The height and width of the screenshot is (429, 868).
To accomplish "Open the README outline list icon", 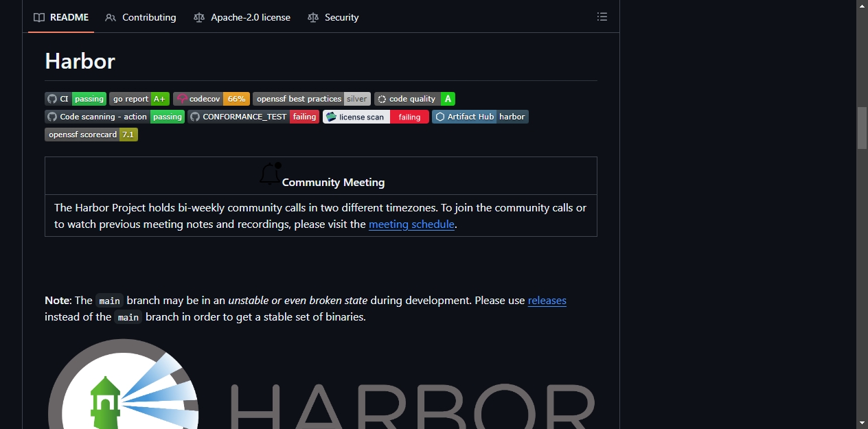I will tap(602, 17).
